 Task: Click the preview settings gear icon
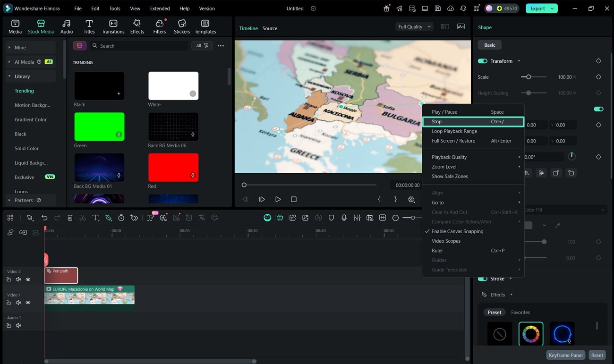click(x=411, y=200)
